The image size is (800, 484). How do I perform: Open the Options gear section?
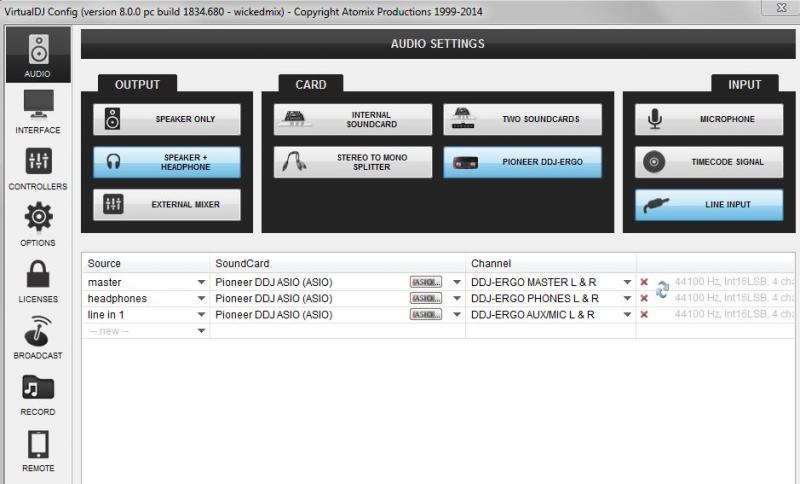[x=38, y=224]
